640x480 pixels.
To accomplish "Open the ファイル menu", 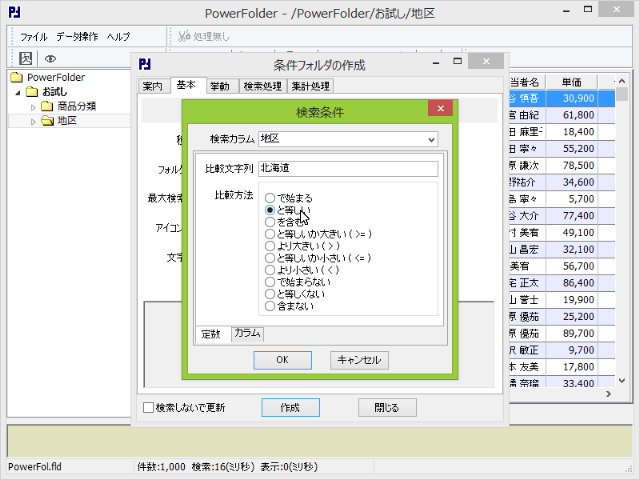I will (34, 37).
